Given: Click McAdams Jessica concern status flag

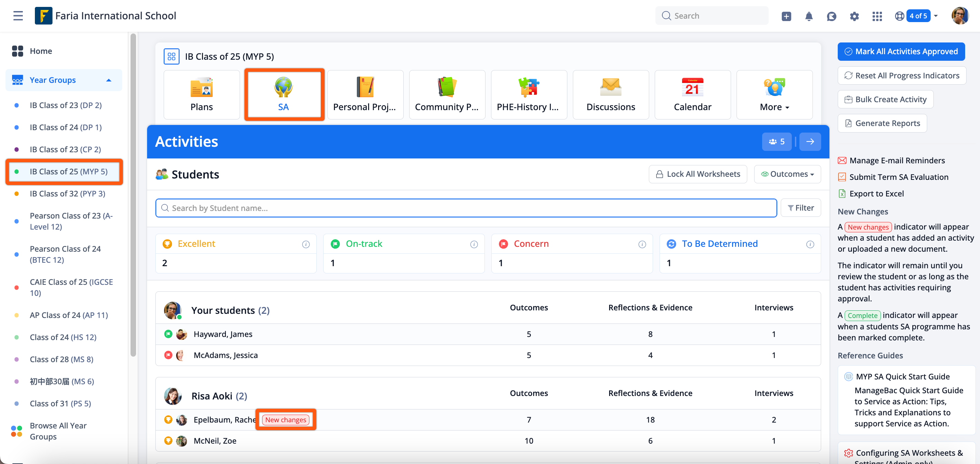Looking at the screenshot, I should pos(168,355).
